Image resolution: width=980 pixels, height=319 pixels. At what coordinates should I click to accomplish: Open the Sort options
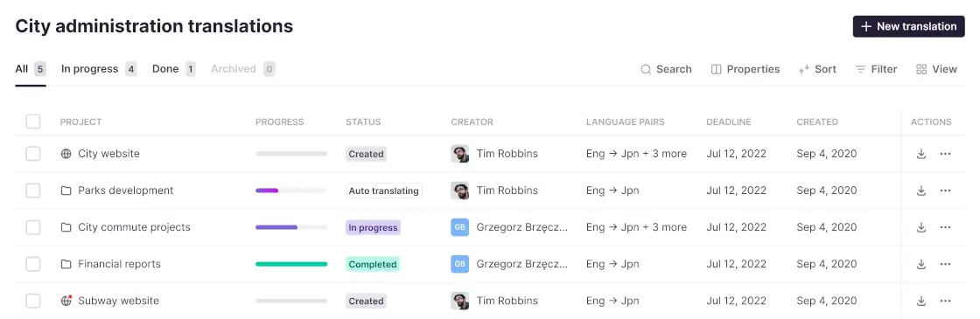click(817, 69)
